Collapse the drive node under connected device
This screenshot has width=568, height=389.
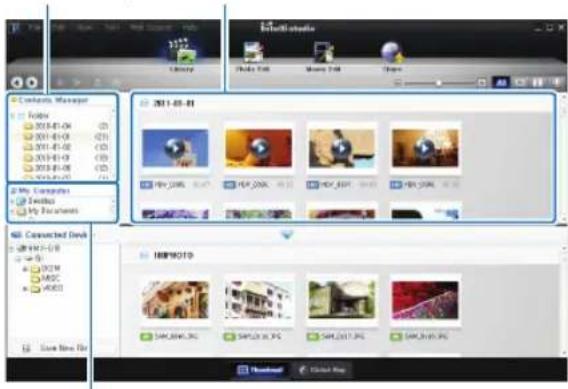pyautogui.click(x=18, y=259)
